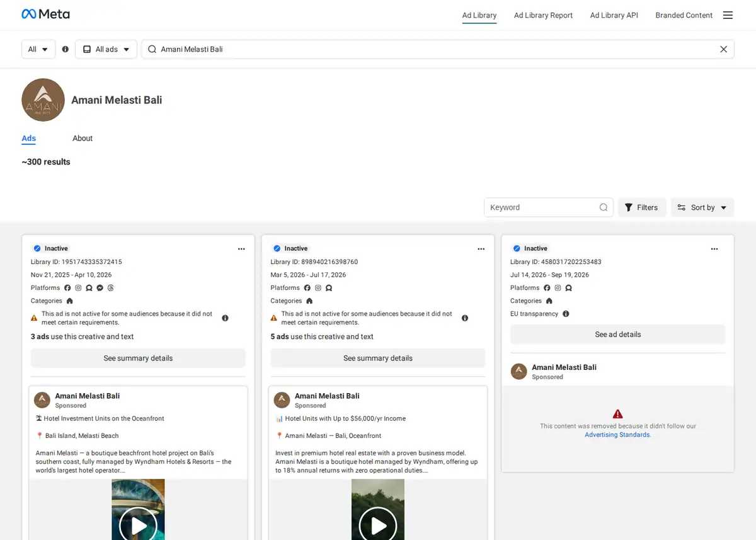Open the hamburger menu icon
Viewport: 756px width, 540px height.
coord(728,15)
